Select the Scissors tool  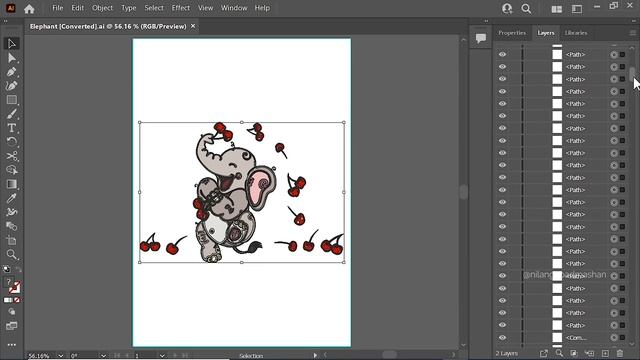[x=12, y=156]
